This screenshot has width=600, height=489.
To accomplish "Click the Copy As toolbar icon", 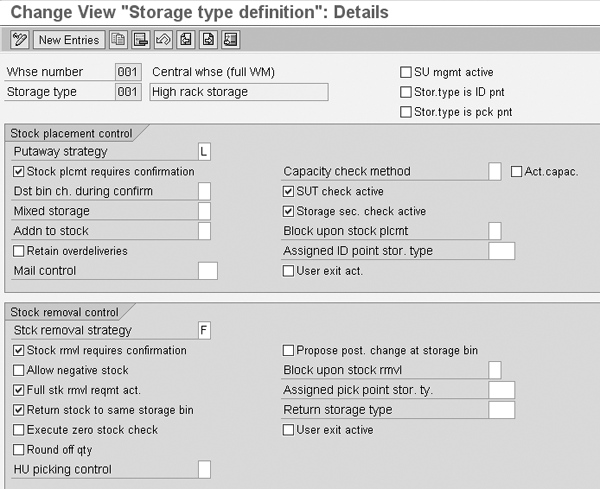I will [x=119, y=40].
